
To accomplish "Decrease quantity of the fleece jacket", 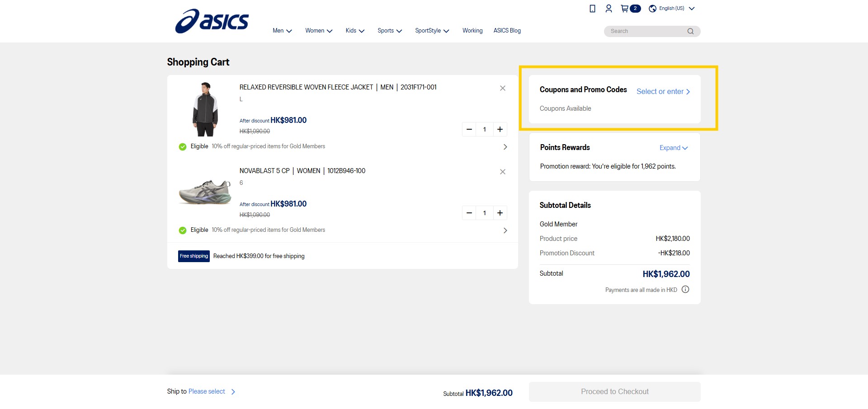I will 469,129.
